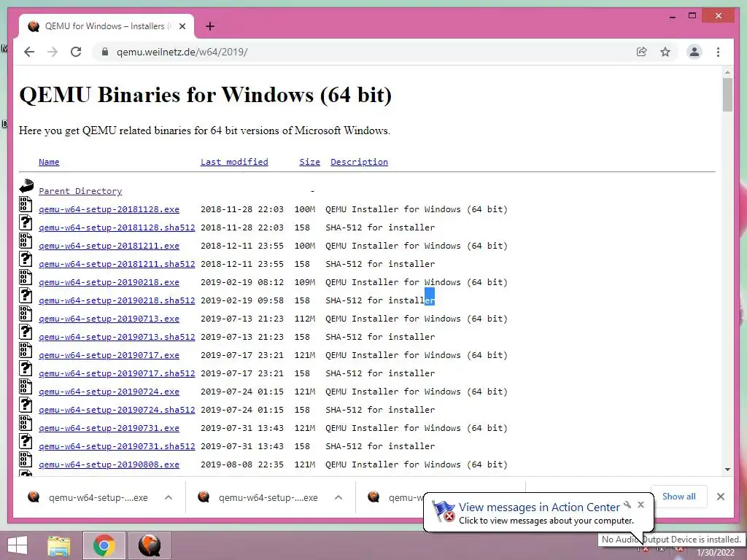Download qemu-w64-setup-20190717.exe

[109, 355]
